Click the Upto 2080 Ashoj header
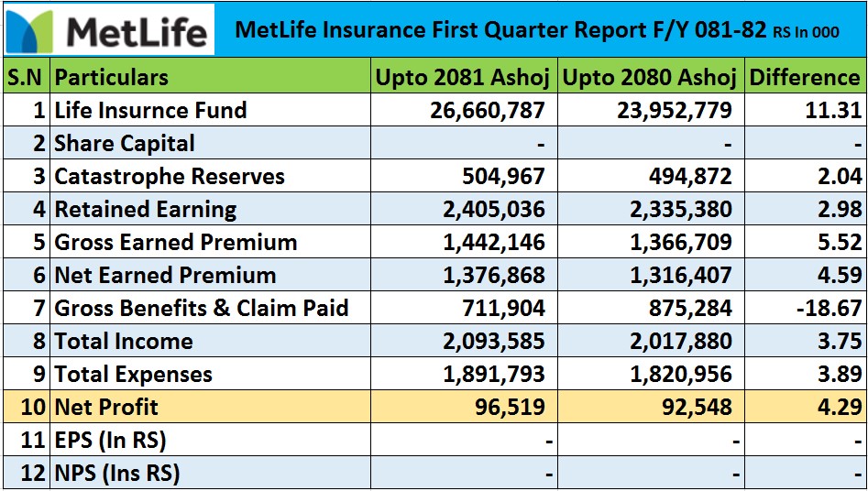868x491 pixels. (x=650, y=78)
